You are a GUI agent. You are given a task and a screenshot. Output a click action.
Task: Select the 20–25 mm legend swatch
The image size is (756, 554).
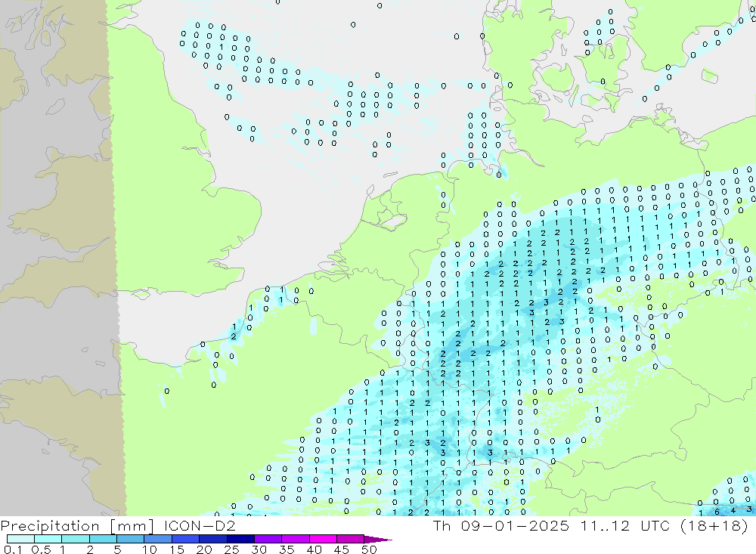(213, 539)
